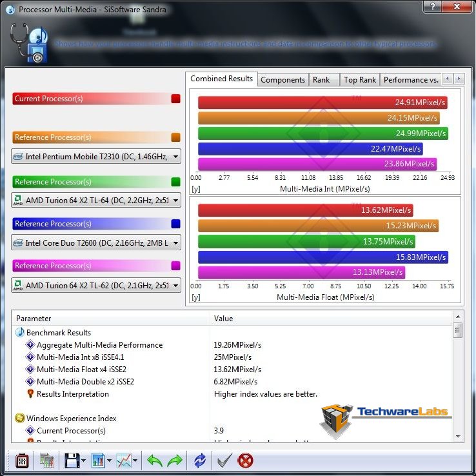
Task: Select the Multi-Media Double x2 iSSE2 row
Action: [232, 381]
